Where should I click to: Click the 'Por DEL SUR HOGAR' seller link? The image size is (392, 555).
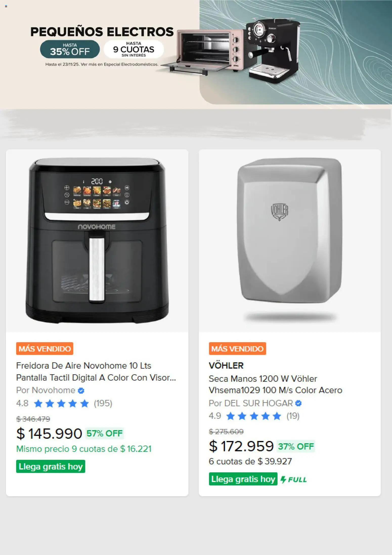pyautogui.click(x=251, y=403)
